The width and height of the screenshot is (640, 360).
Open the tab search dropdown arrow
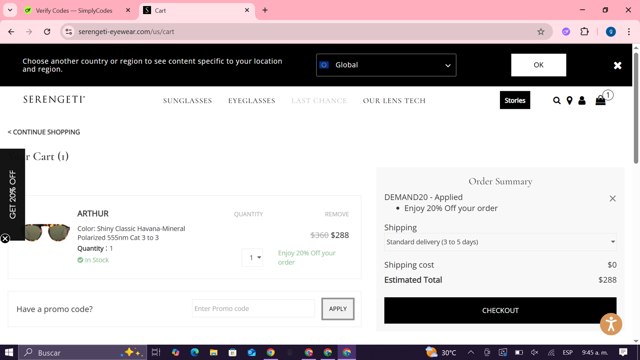click(x=10, y=10)
